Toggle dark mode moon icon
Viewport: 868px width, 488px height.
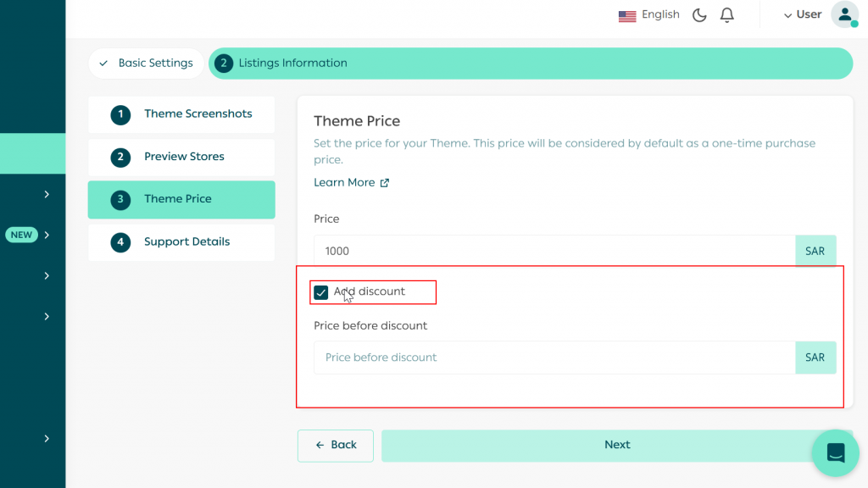tap(699, 15)
